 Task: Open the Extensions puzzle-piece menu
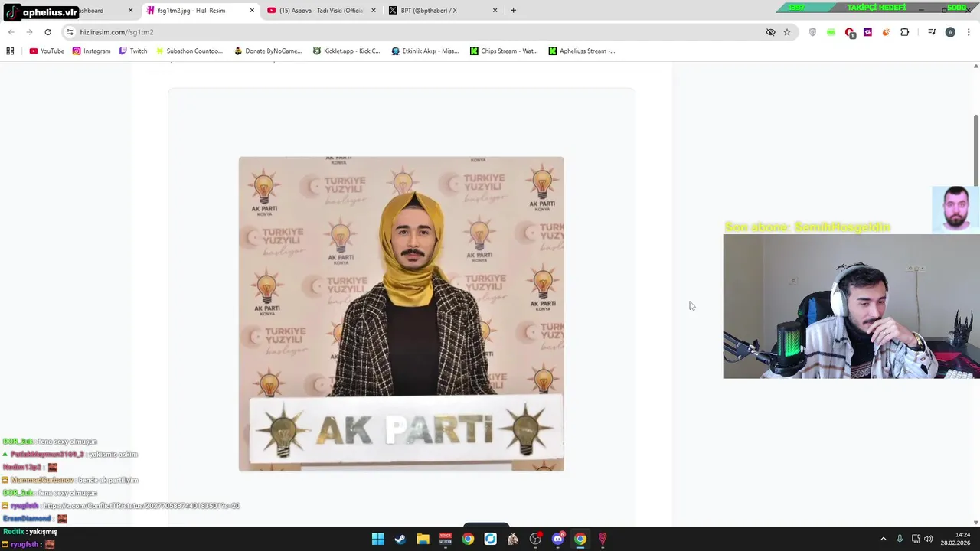pos(904,32)
